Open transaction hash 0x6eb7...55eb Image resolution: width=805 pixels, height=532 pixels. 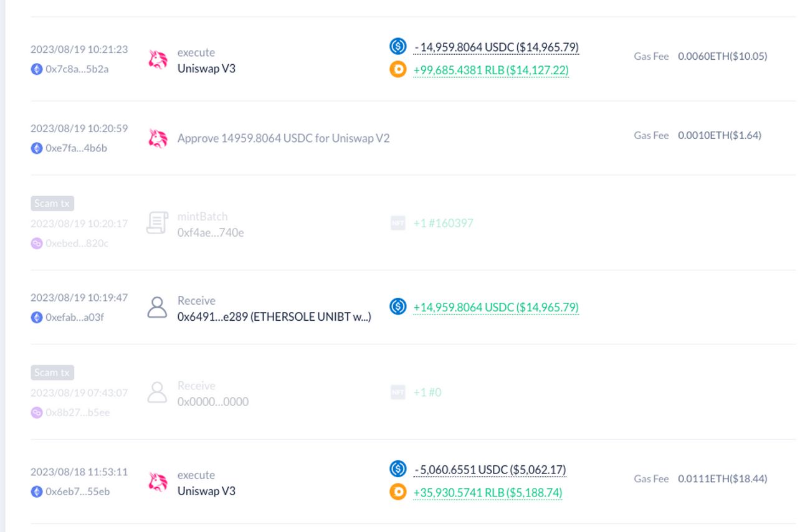(78, 492)
